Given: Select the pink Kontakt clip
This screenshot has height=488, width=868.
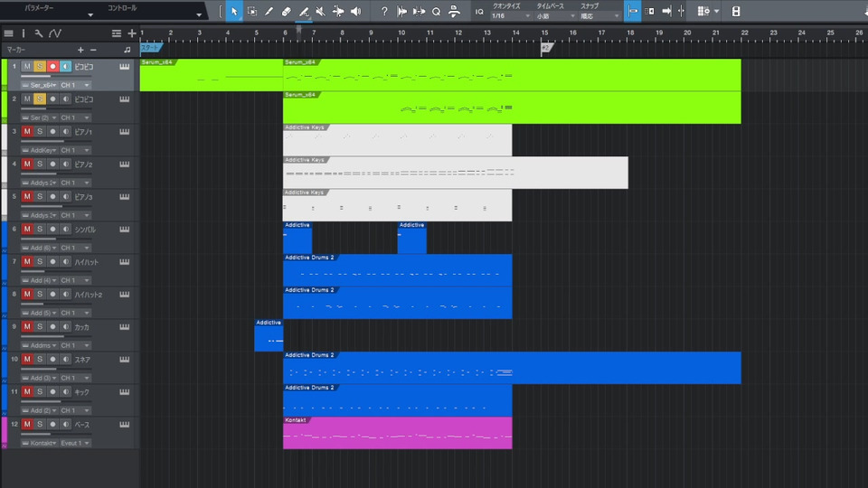Looking at the screenshot, I should pos(398,433).
